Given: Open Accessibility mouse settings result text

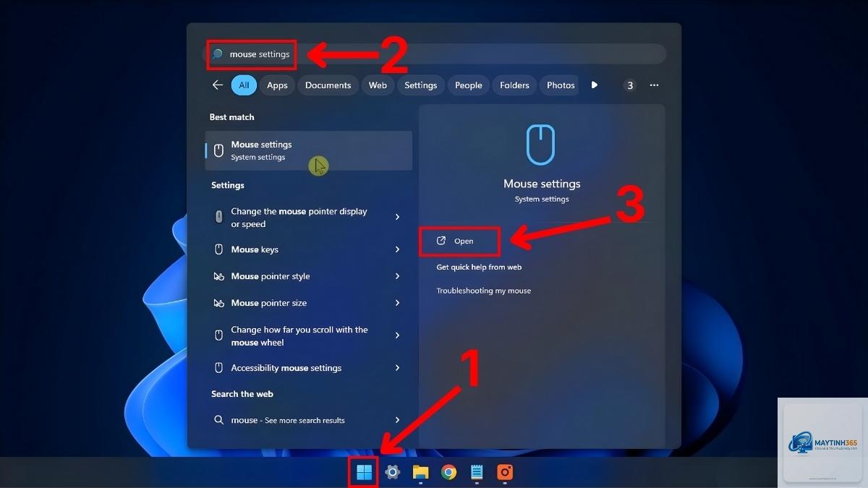Looking at the screenshot, I should 286,368.
